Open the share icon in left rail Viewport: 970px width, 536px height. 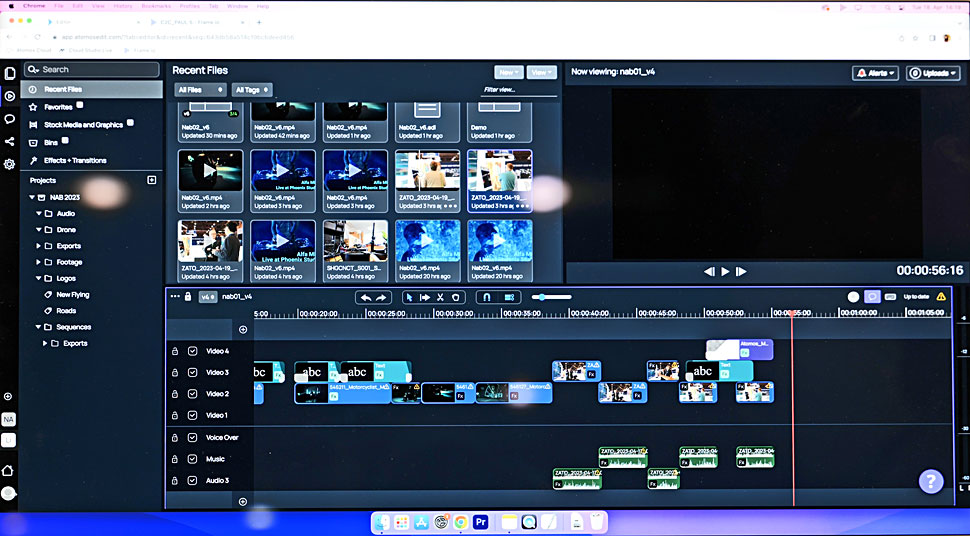coord(9,142)
